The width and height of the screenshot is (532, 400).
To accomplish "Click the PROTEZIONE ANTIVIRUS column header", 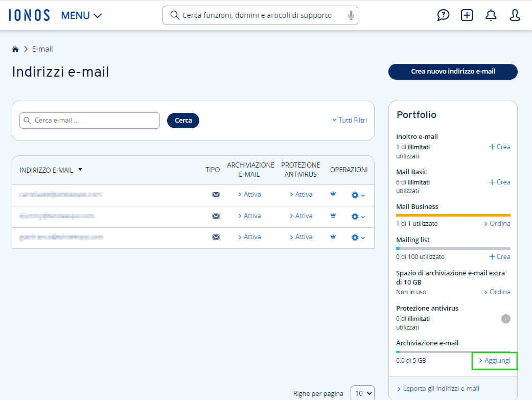I will click(x=300, y=170).
